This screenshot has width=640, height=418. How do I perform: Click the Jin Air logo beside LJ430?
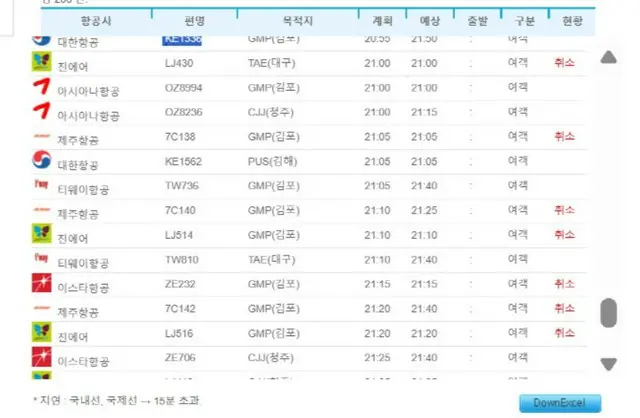tap(42, 62)
